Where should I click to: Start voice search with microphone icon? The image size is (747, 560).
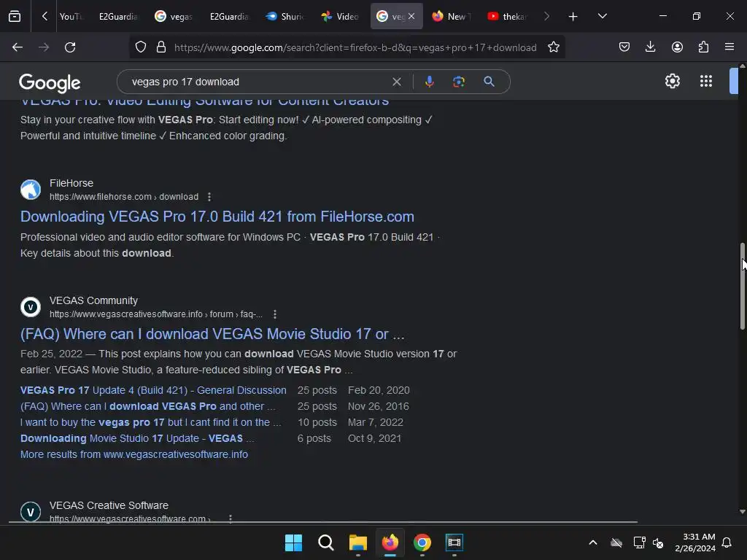click(x=429, y=82)
